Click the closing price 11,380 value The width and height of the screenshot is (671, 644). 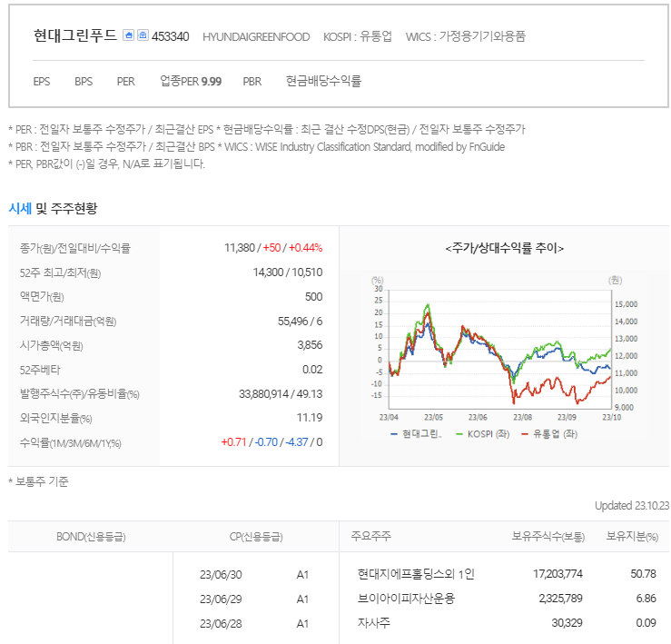tap(239, 248)
